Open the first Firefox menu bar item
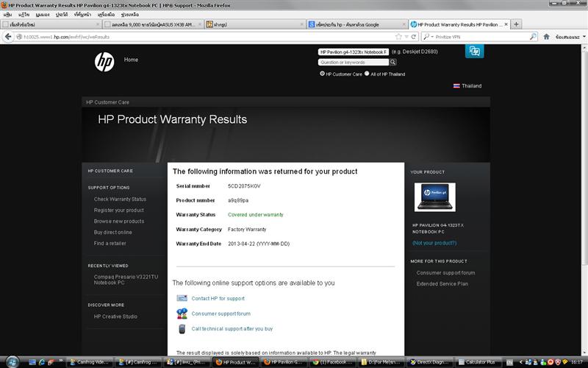 point(7,15)
